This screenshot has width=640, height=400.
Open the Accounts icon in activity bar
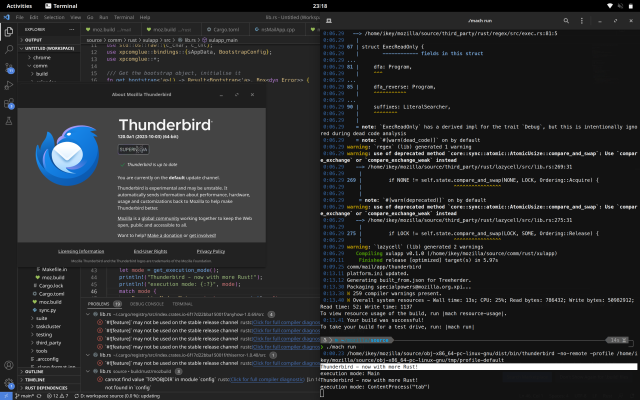(x=9, y=365)
